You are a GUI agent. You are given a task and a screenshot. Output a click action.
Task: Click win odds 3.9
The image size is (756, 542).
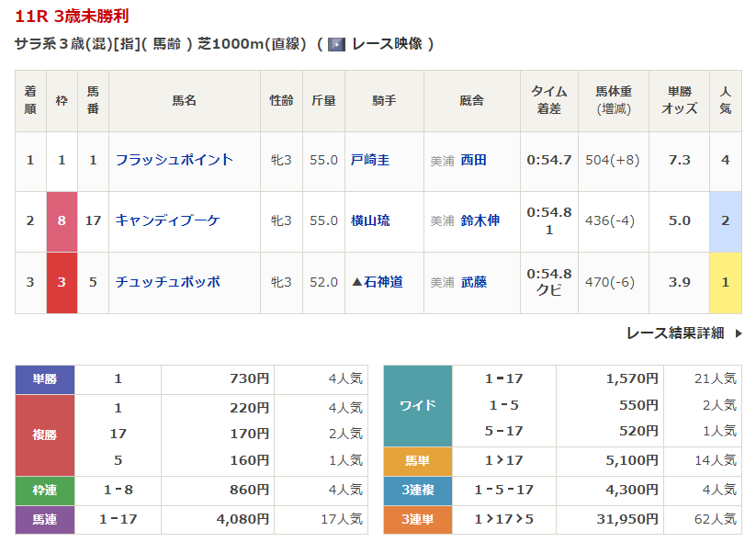(679, 282)
